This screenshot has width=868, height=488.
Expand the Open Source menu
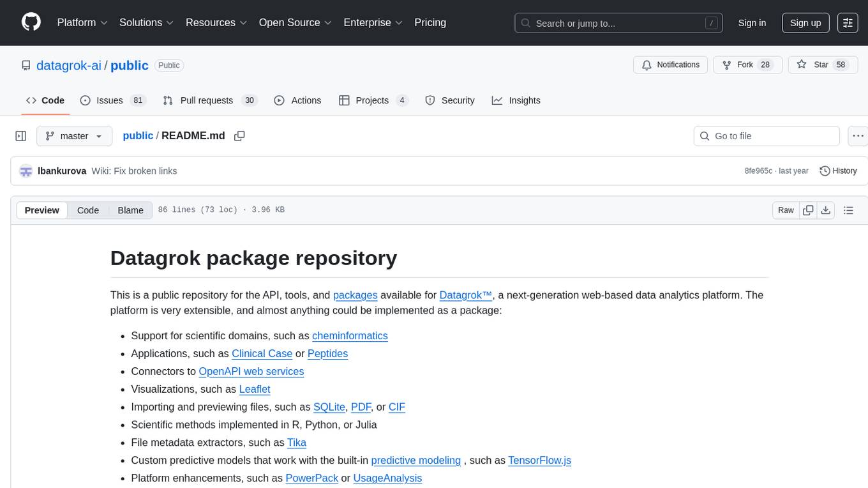[295, 23]
